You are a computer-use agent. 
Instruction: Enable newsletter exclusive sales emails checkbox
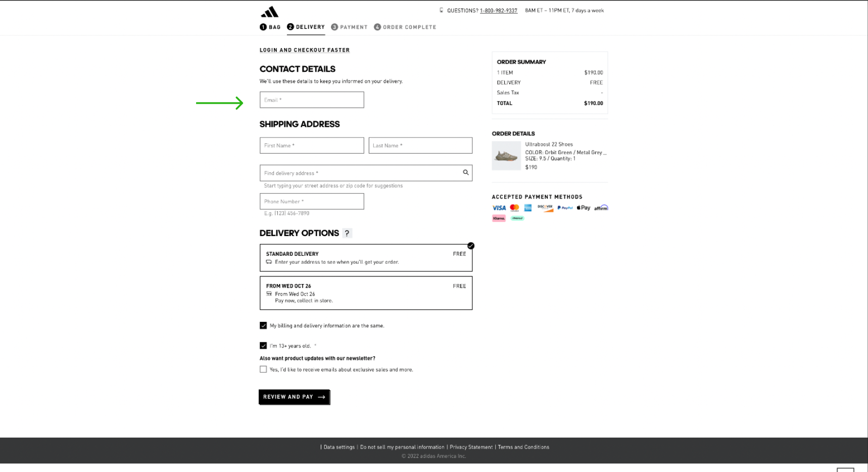point(263,369)
